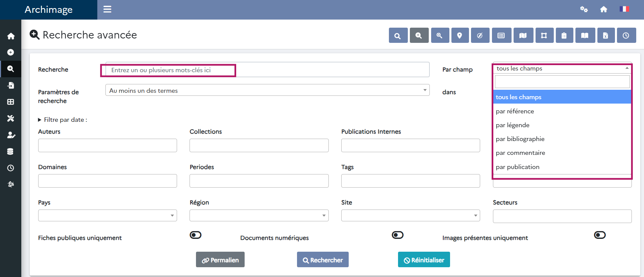Click the dropdown filter search box
This screenshot has width=644, height=277.
point(562,82)
